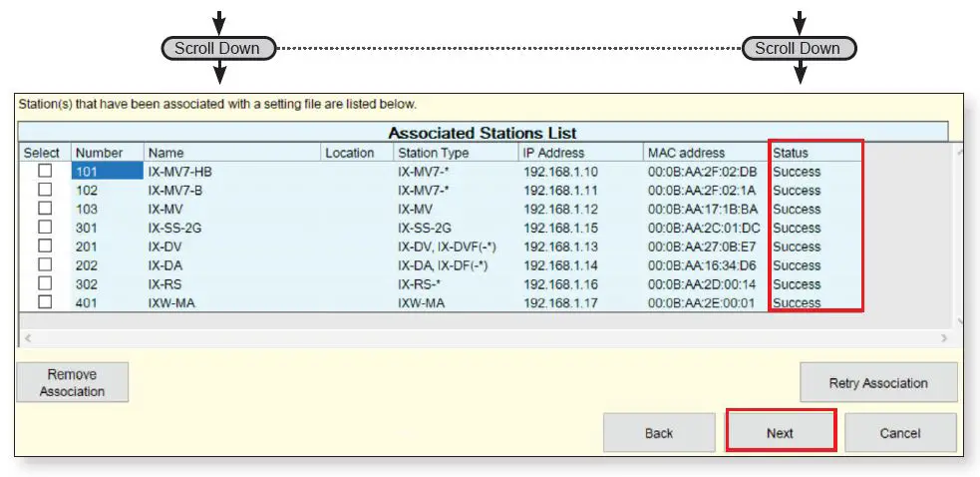Select the checkbox next to station 301
The width and height of the screenshot is (980, 477).
45,228
